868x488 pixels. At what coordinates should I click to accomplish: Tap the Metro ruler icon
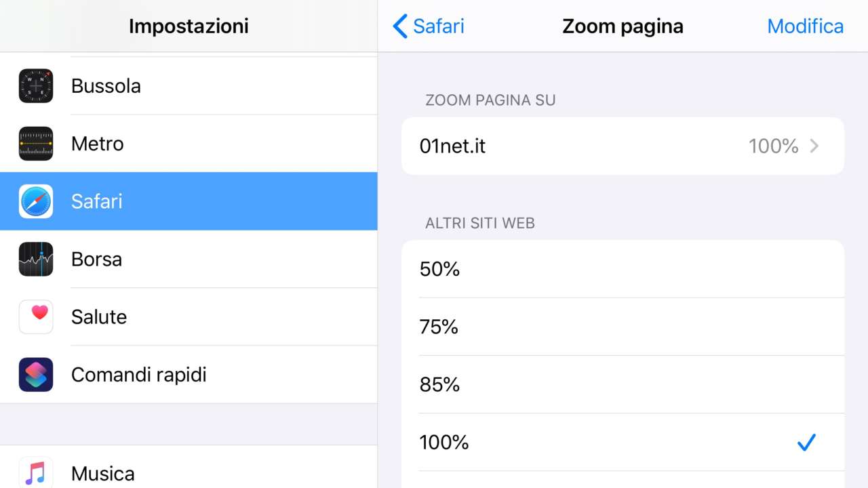point(36,144)
